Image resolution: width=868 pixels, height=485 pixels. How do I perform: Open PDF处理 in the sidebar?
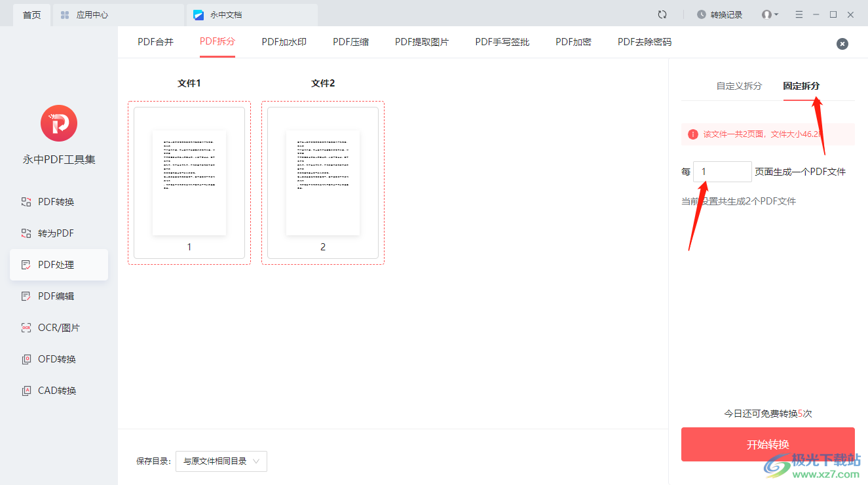click(59, 265)
